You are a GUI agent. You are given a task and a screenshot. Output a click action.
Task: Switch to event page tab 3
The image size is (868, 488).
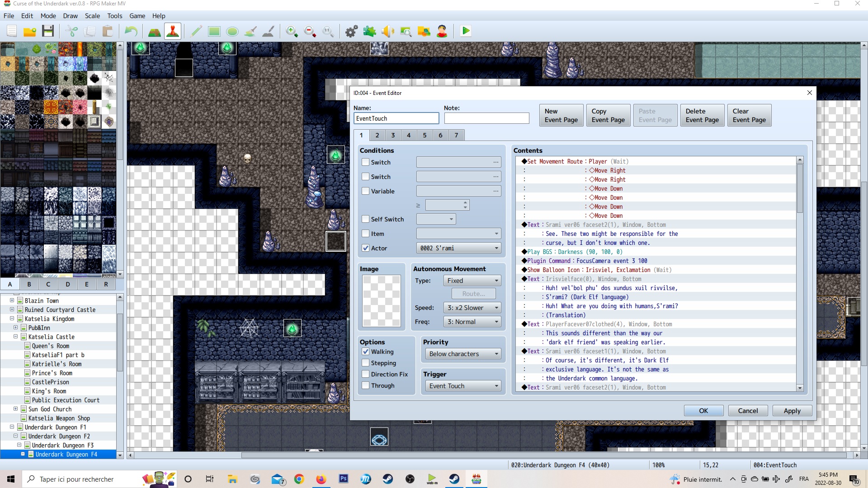pos(393,135)
